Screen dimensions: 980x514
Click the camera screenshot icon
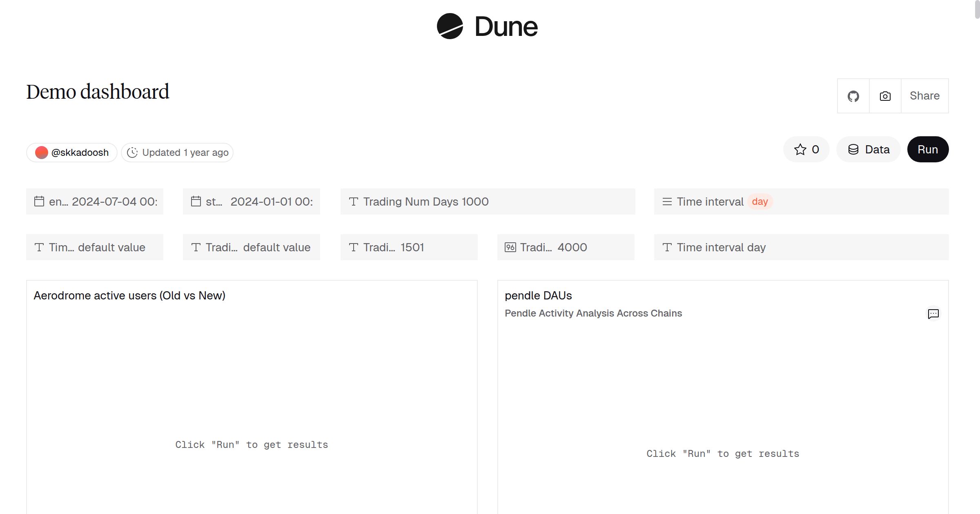[x=884, y=96]
